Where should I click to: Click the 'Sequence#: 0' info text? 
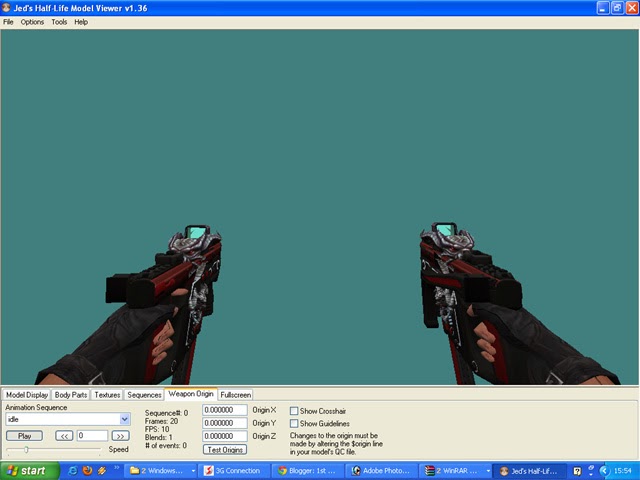(x=166, y=413)
